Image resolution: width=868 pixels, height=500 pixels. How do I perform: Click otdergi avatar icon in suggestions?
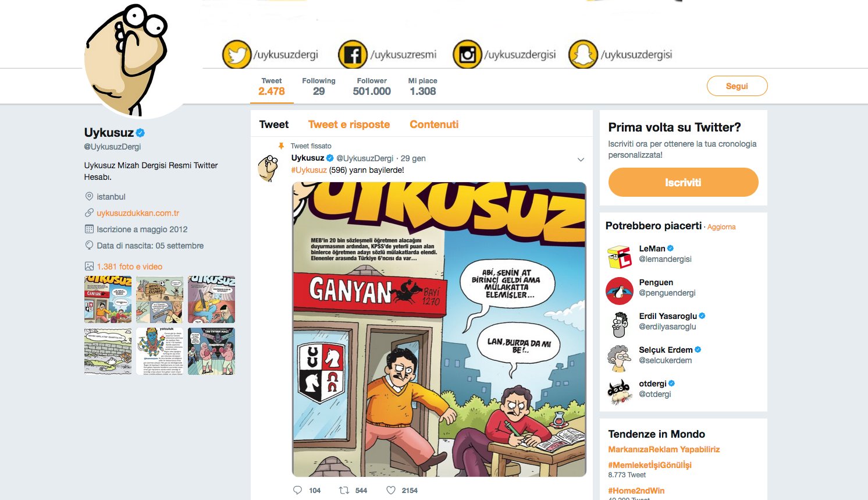pos(619,392)
